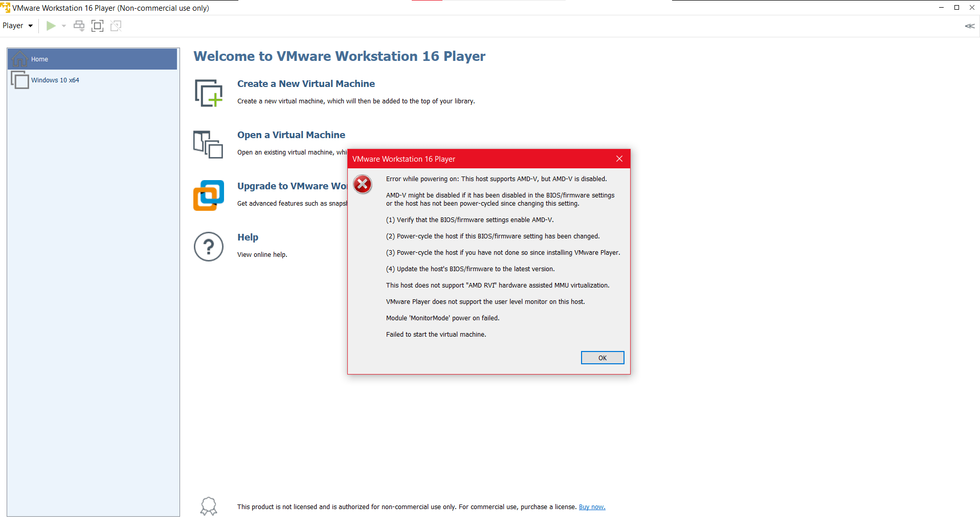Click "Module 'MonitorMode' power on failed." text
The height and width of the screenshot is (527, 980).
[x=443, y=318]
